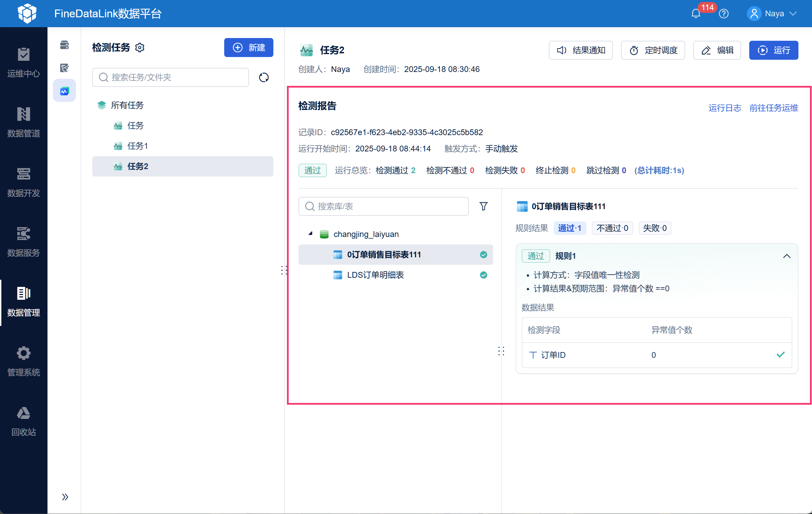Click the 异常值个数 column header
Image resolution: width=812 pixels, height=514 pixels.
[672, 330]
